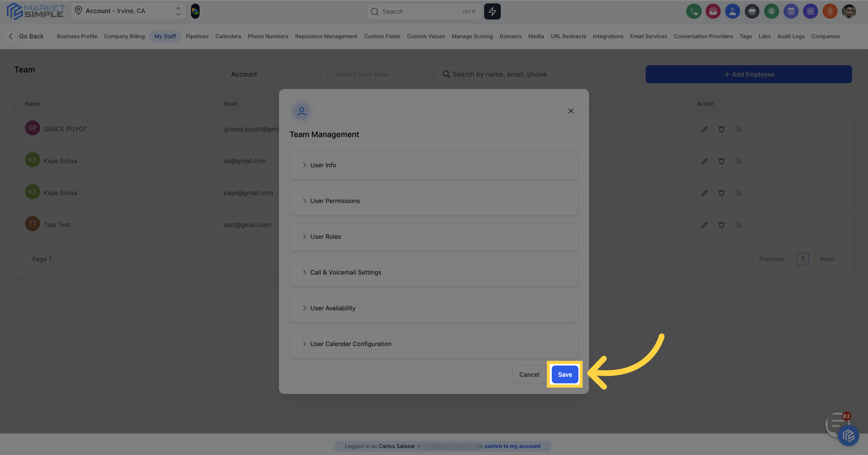This screenshot has width=868, height=455.
Task: Click the green phone dialer icon
Action: [694, 12]
